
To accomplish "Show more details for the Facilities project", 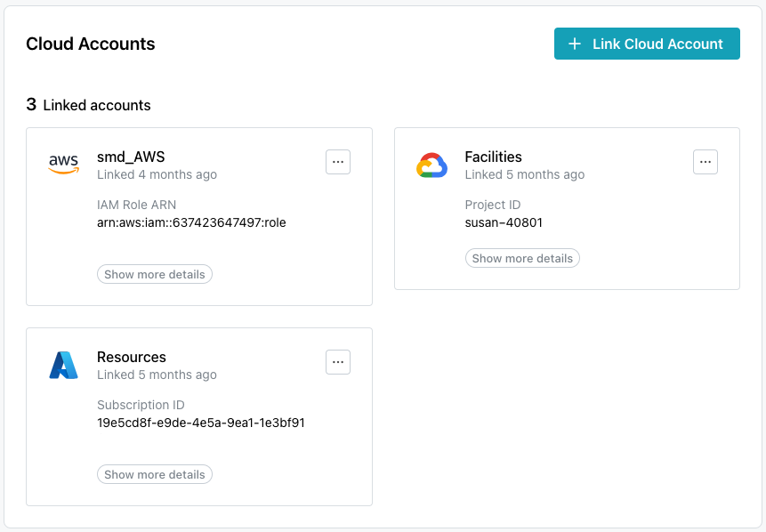I will [522, 258].
